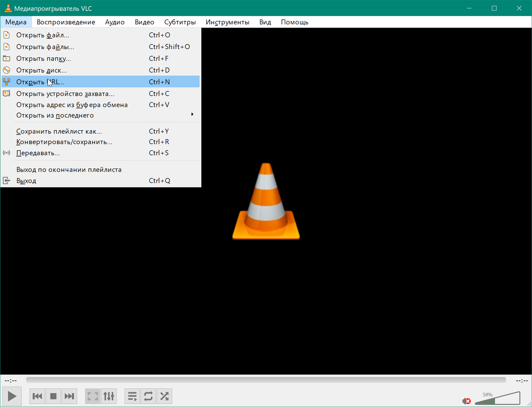Toggle Выход по окончании плейлиста
The image size is (532, 407).
click(x=100, y=169)
